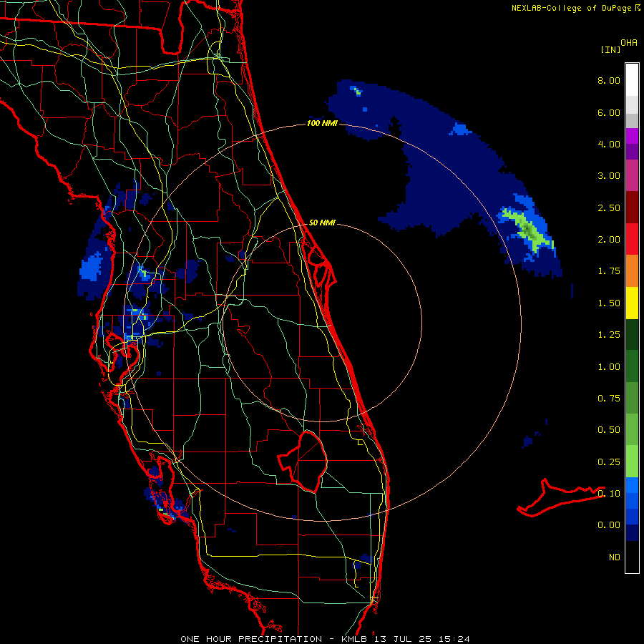644x644 pixels.
Task: Click the [IN] units label
Action: [610, 49]
